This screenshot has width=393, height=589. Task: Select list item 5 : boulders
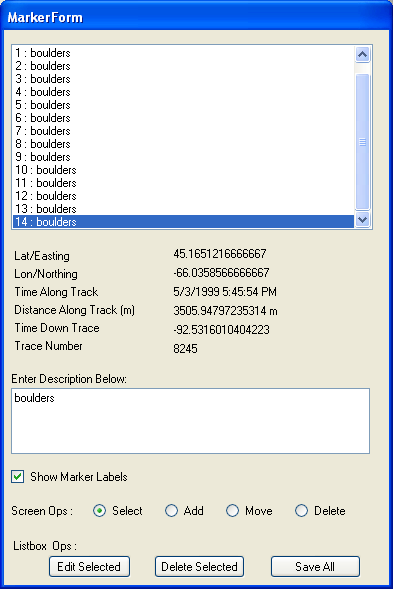(x=183, y=105)
